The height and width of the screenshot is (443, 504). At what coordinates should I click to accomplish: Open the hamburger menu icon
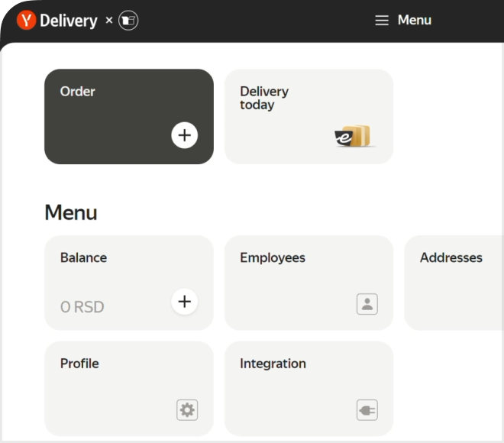(x=382, y=21)
